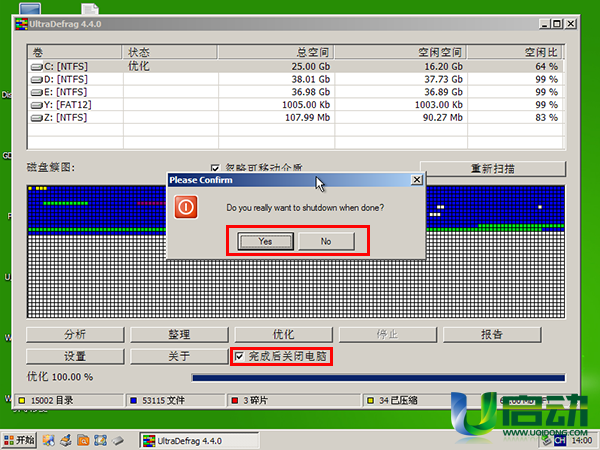Image resolution: width=600 pixels, height=450 pixels.
Task: Click the blue network quick launch icon
Action: click(x=100, y=440)
